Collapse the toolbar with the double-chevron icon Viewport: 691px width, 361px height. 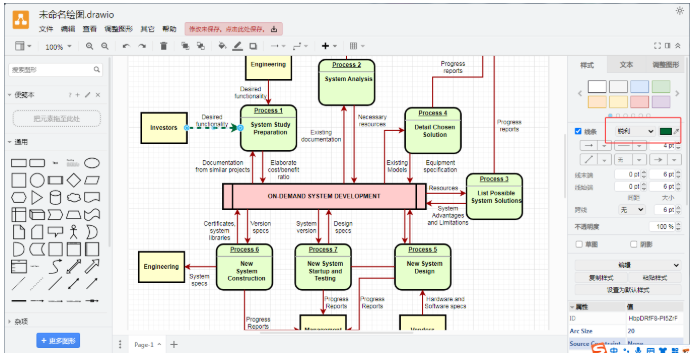677,45
